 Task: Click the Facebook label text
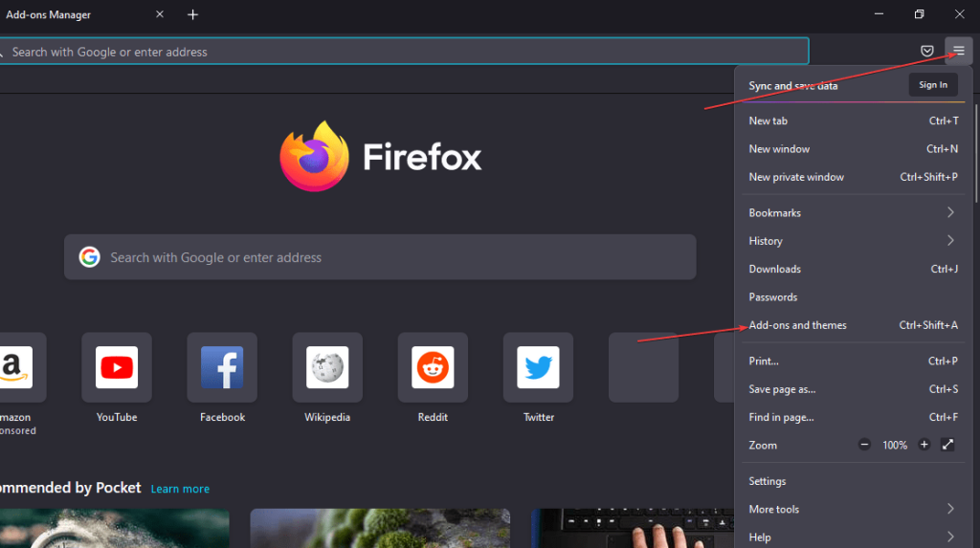coord(222,417)
